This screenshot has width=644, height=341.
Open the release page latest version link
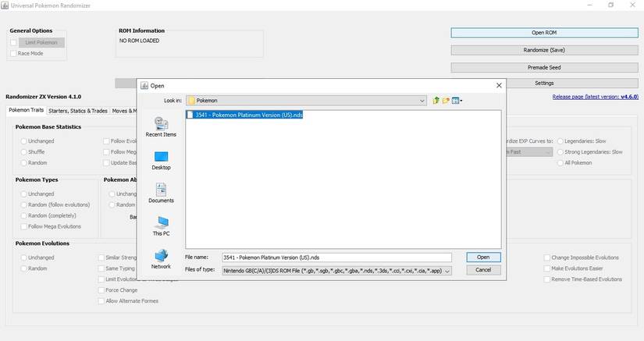(595, 97)
